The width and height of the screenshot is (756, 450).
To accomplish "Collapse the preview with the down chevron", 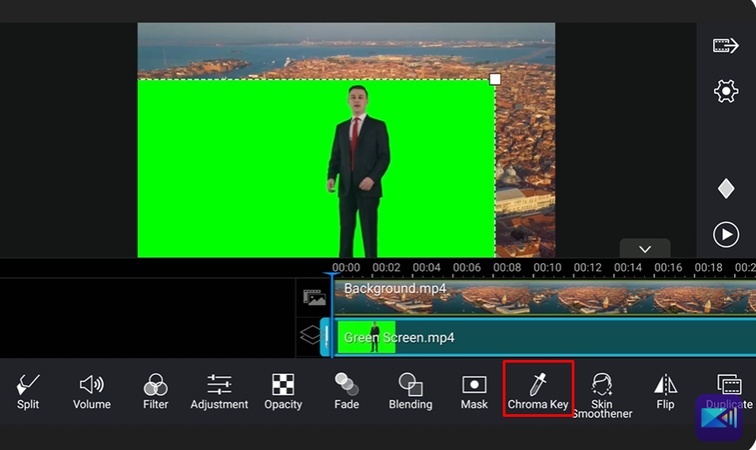I will coord(645,249).
